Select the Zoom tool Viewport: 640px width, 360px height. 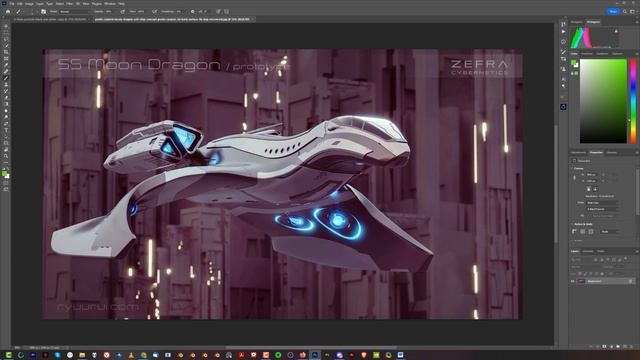(6, 156)
